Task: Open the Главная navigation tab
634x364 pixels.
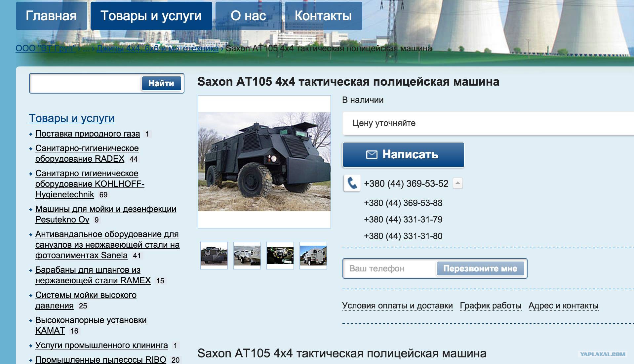Action: [x=51, y=16]
